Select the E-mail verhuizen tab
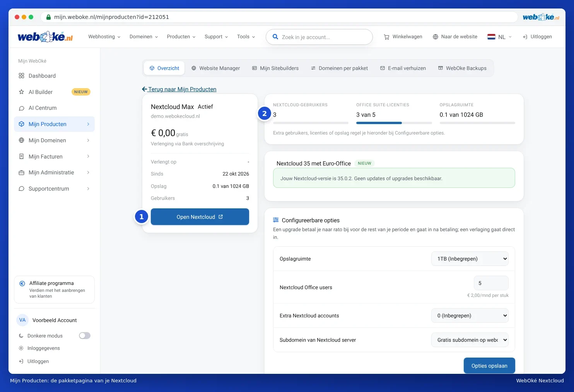 pos(403,68)
